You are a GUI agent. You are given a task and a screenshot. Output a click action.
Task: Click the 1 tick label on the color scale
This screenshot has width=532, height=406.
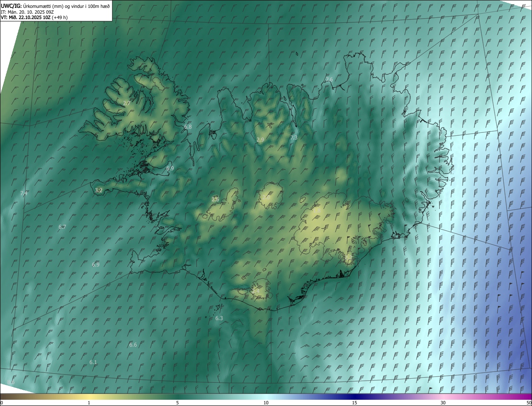point(89,403)
